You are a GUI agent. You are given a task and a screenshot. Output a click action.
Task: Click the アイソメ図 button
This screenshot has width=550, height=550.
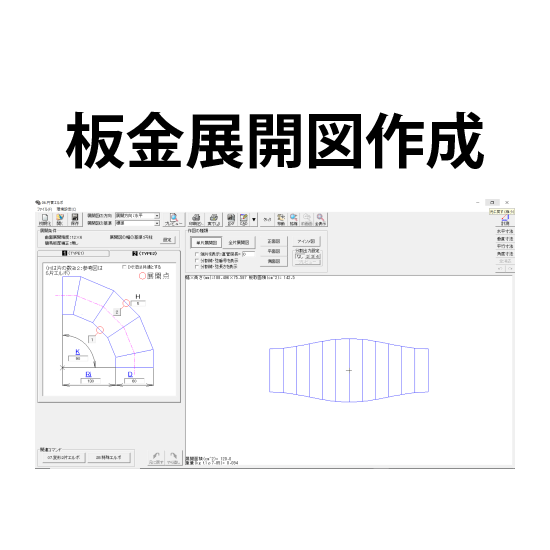coord(306,241)
